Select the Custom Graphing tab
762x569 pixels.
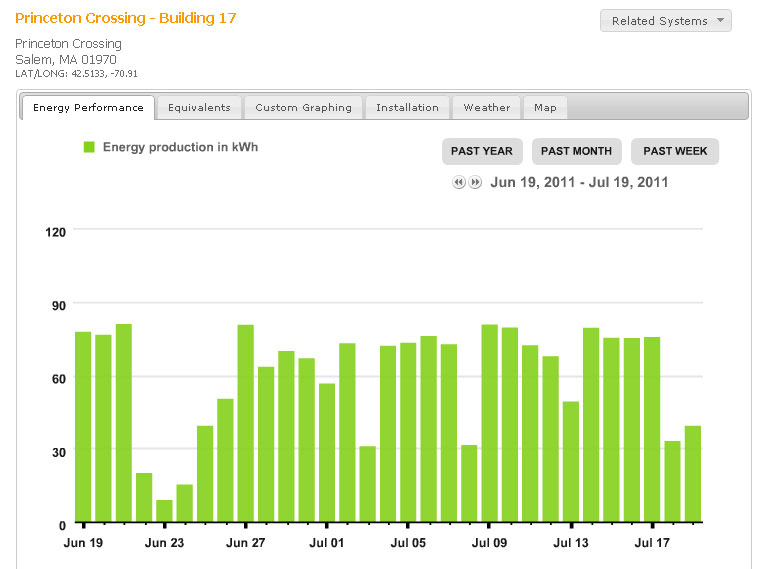303,108
